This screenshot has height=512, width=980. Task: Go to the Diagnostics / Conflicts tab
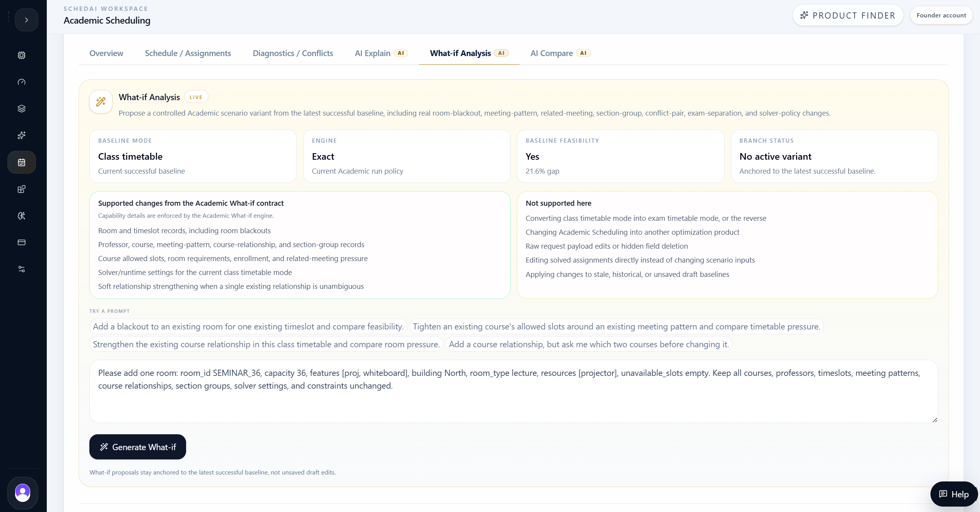point(293,53)
